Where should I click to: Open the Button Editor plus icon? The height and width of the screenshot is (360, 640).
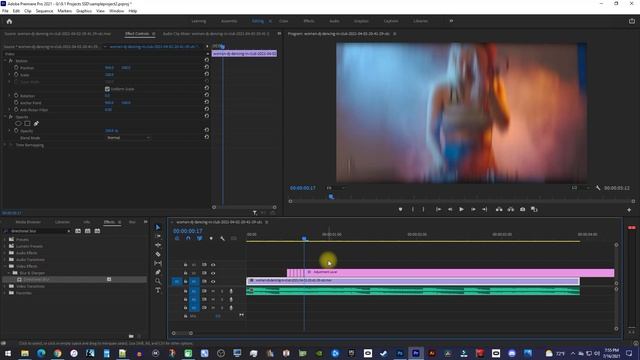click(629, 210)
